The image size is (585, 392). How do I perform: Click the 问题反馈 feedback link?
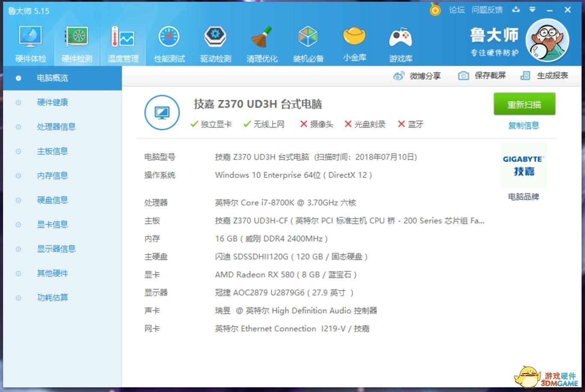click(487, 10)
